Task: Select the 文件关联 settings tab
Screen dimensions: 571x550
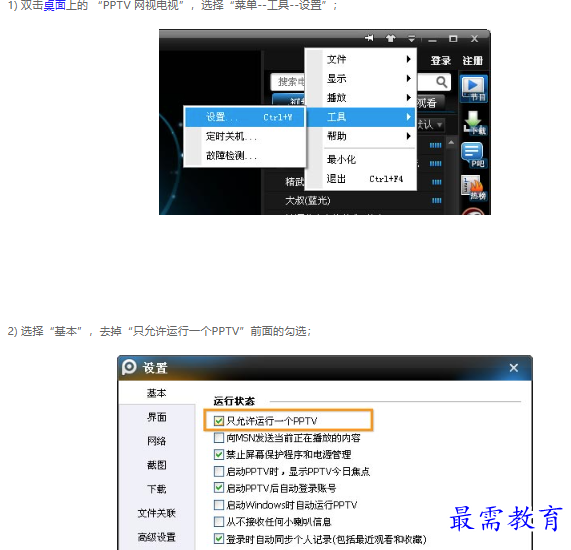Action: pos(157,513)
